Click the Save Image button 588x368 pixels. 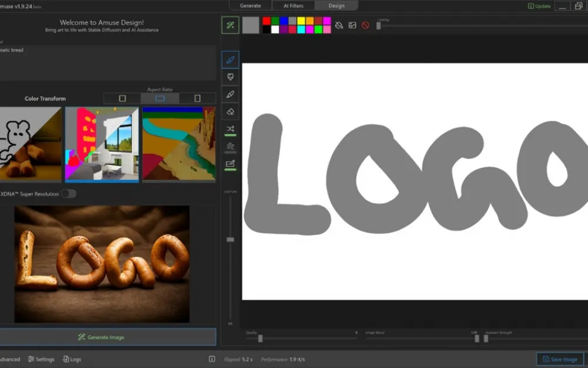(560, 359)
